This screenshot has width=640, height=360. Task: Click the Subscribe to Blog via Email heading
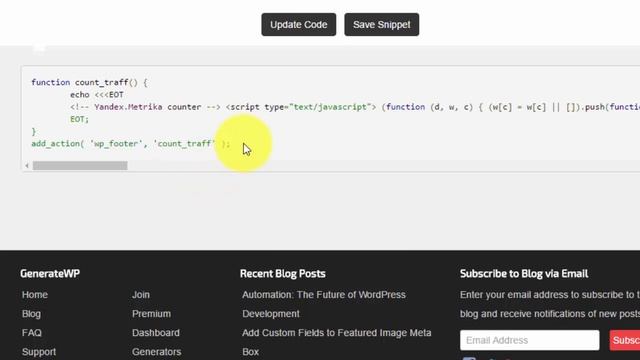pos(524,273)
